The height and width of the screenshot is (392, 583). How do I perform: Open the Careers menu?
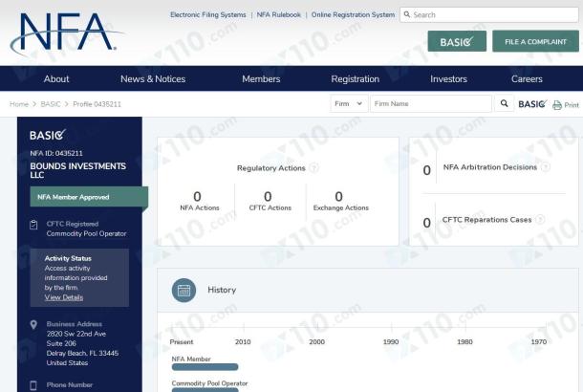(x=527, y=78)
